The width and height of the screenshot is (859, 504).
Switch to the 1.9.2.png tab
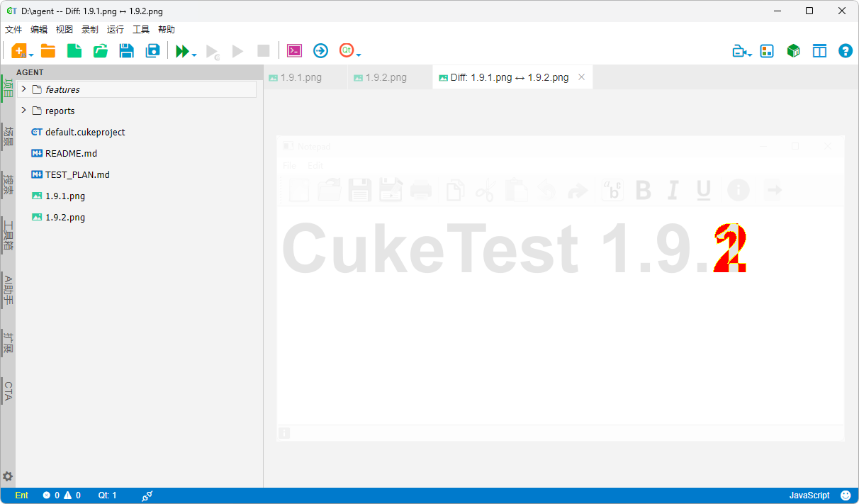coord(391,77)
